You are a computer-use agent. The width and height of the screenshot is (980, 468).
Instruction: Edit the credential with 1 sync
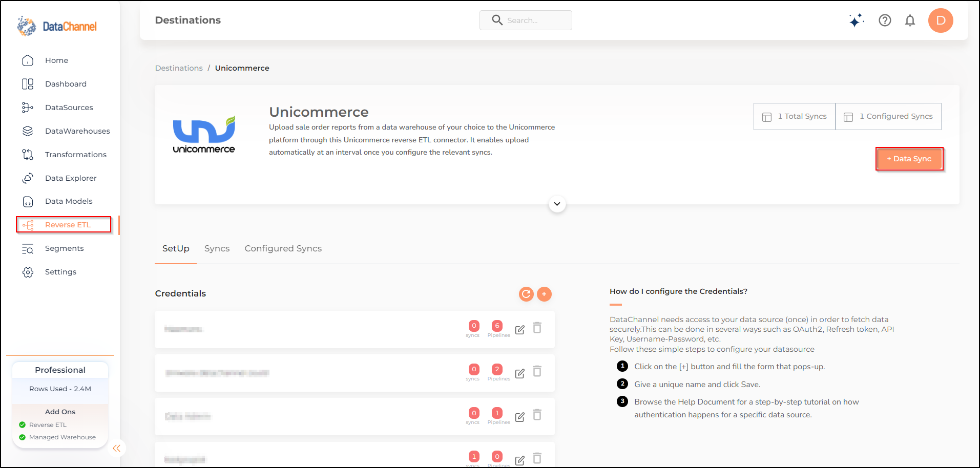(x=519, y=460)
